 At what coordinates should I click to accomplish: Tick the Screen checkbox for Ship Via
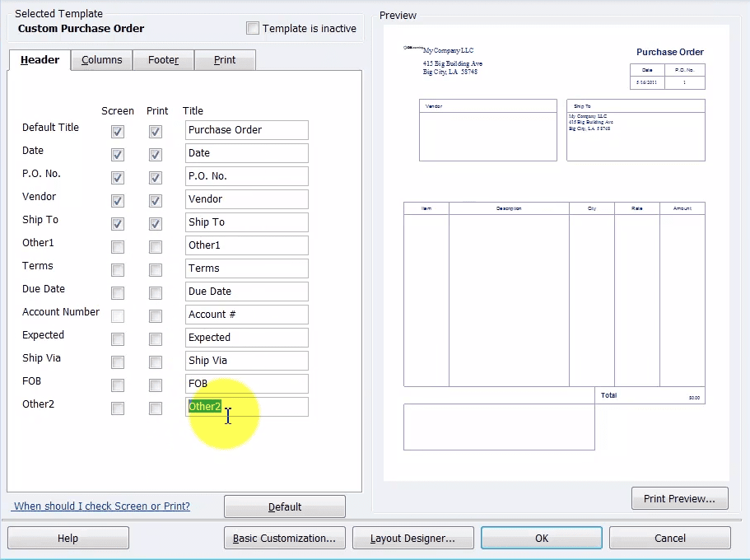(118, 362)
